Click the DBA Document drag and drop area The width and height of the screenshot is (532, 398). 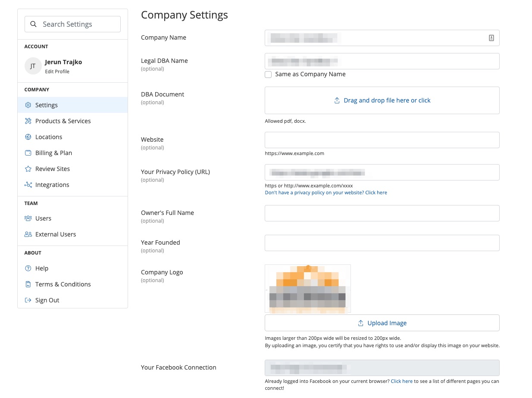tap(382, 100)
